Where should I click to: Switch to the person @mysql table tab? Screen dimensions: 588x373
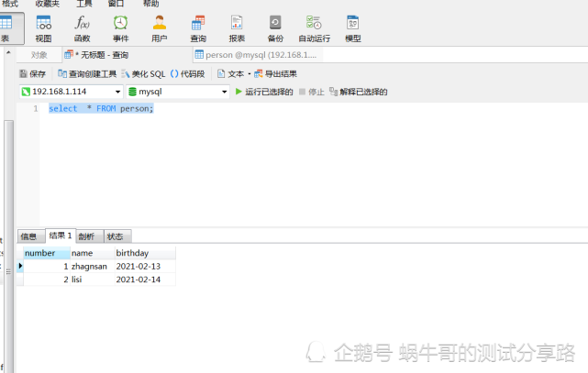(x=257, y=55)
